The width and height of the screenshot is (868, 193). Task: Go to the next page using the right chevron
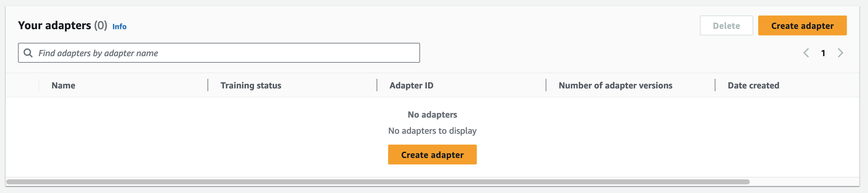840,53
